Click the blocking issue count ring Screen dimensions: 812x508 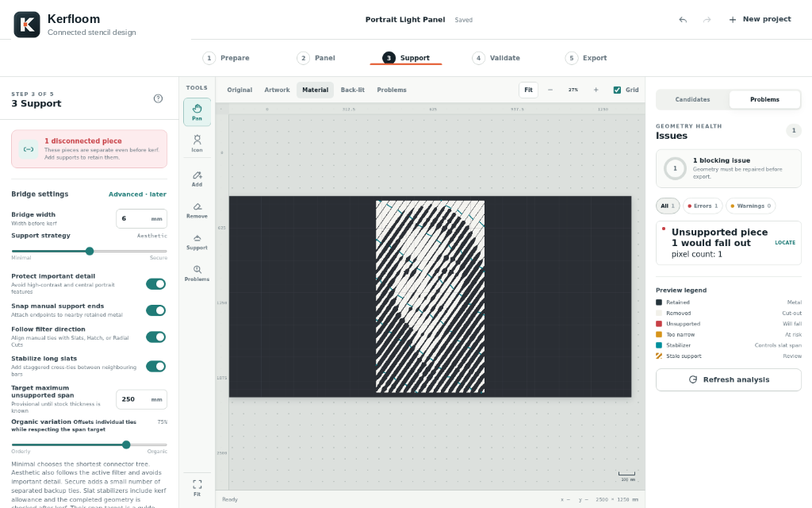coord(675,168)
